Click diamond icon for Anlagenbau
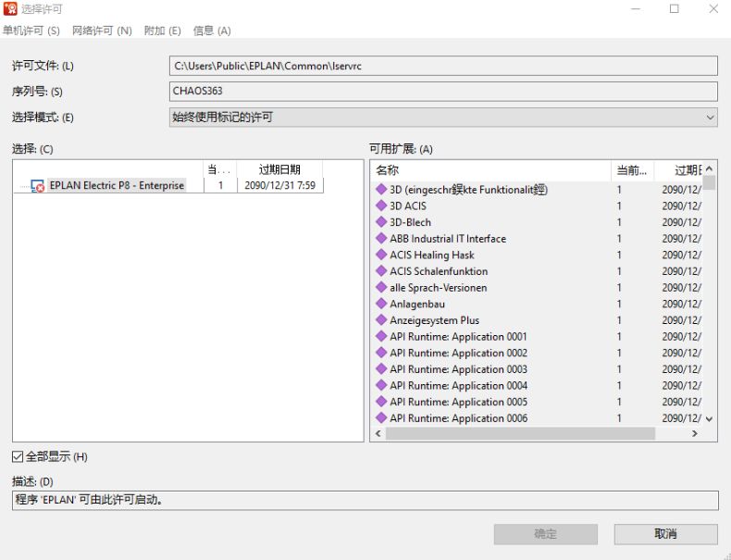The height and width of the screenshot is (560, 731). pos(381,304)
